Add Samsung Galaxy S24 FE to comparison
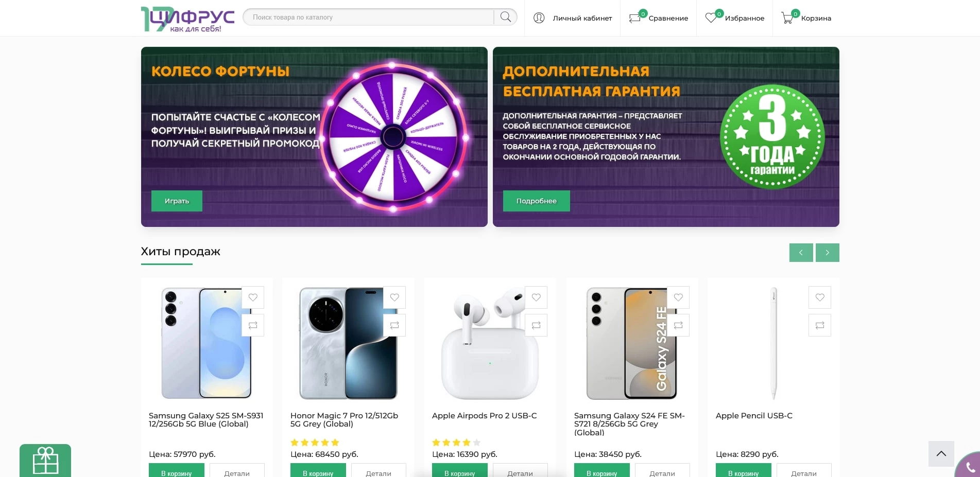Image resolution: width=980 pixels, height=477 pixels. (678, 325)
